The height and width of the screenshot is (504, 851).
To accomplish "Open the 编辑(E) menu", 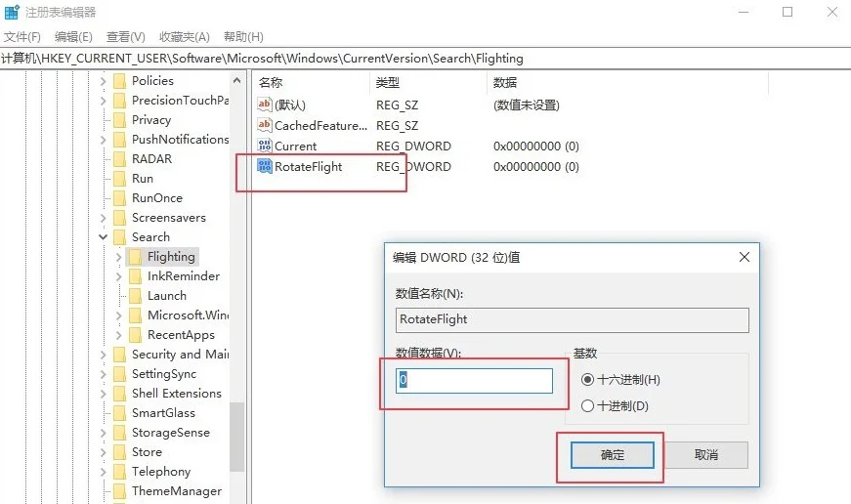I will (x=74, y=36).
